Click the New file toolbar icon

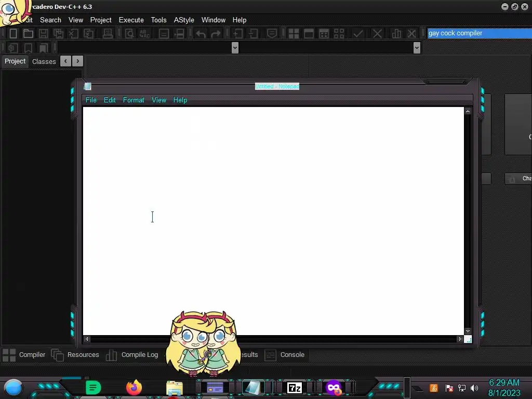(13, 33)
